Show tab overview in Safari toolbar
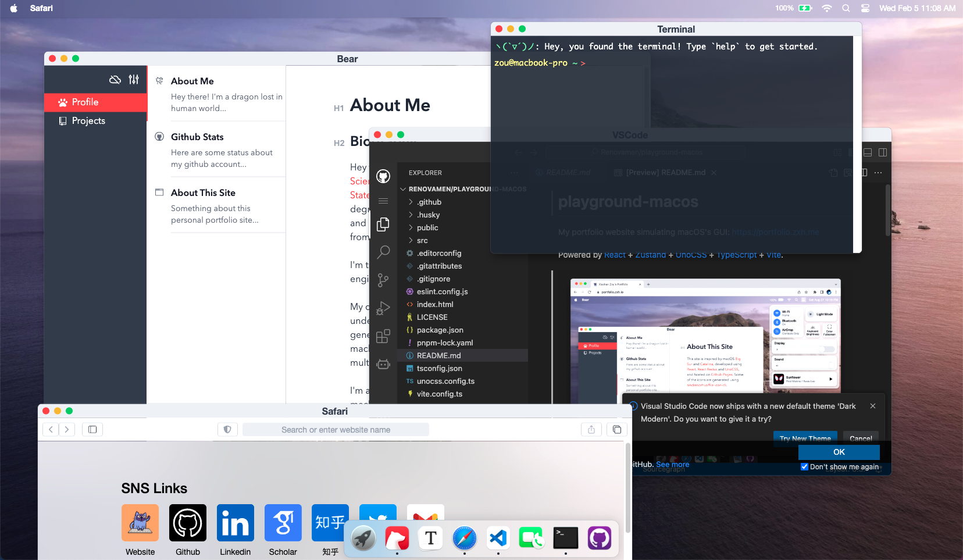Image resolution: width=963 pixels, height=560 pixels. click(x=616, y=430)
